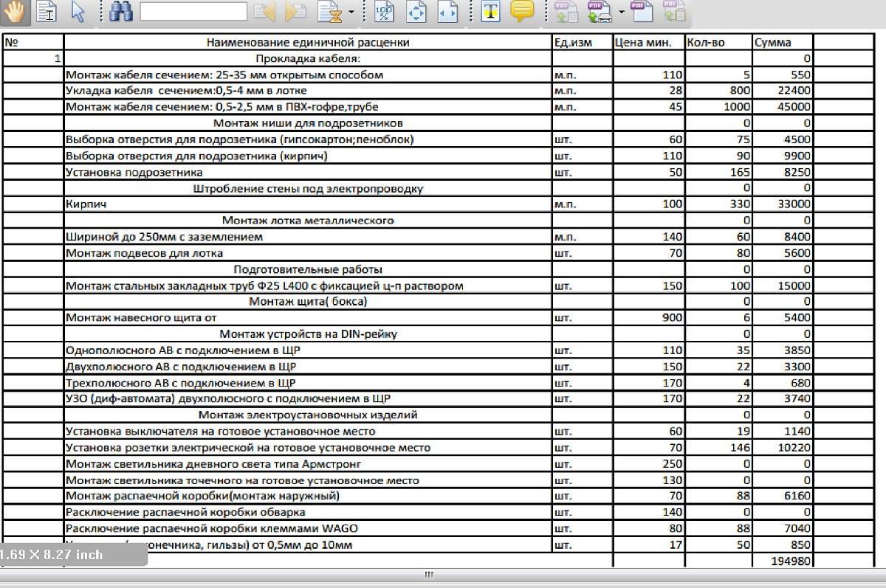This screenshot has width=886, height=588.
Task: Jump to the previous search result
Action: pyautogui.click(x=264, y=11)
